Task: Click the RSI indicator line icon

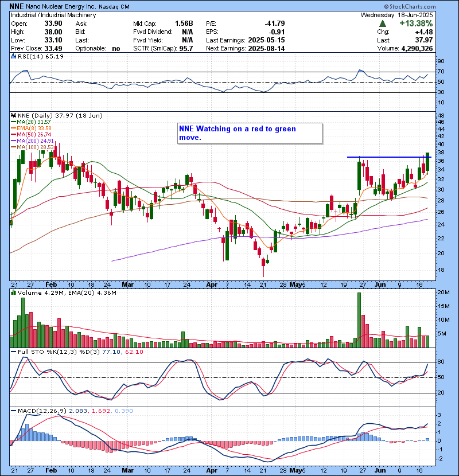Action: (13, 56)
